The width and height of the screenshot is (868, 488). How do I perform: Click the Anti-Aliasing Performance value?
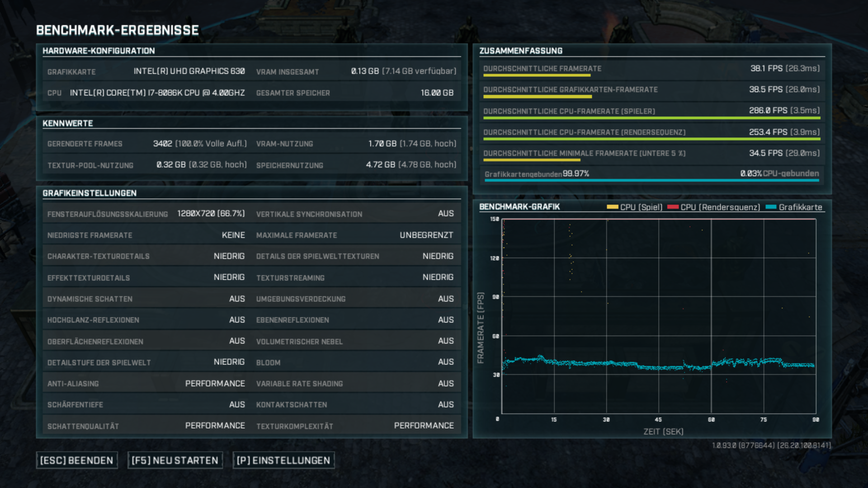(x=215, y=384)
